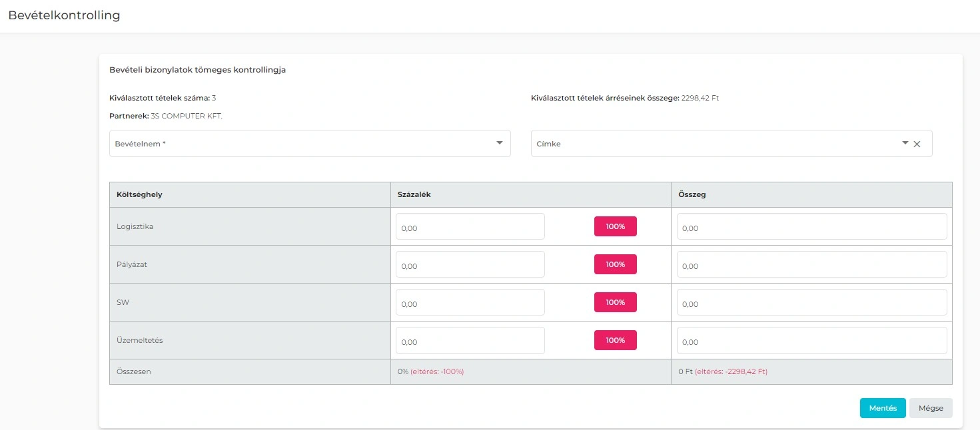Screen dimensions: 980x430
Task: Expand the Címke dropdown arrow
Action: click(x=905, y=143)
